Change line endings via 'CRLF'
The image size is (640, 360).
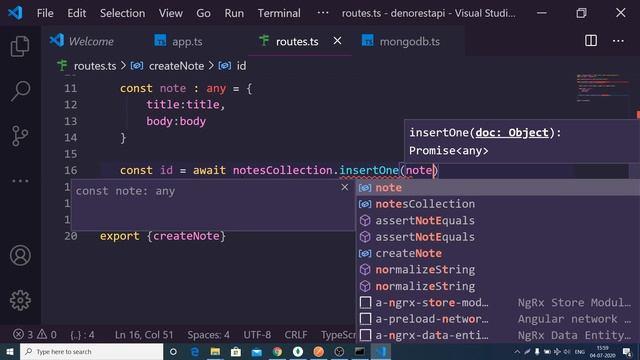coord(296,335)
